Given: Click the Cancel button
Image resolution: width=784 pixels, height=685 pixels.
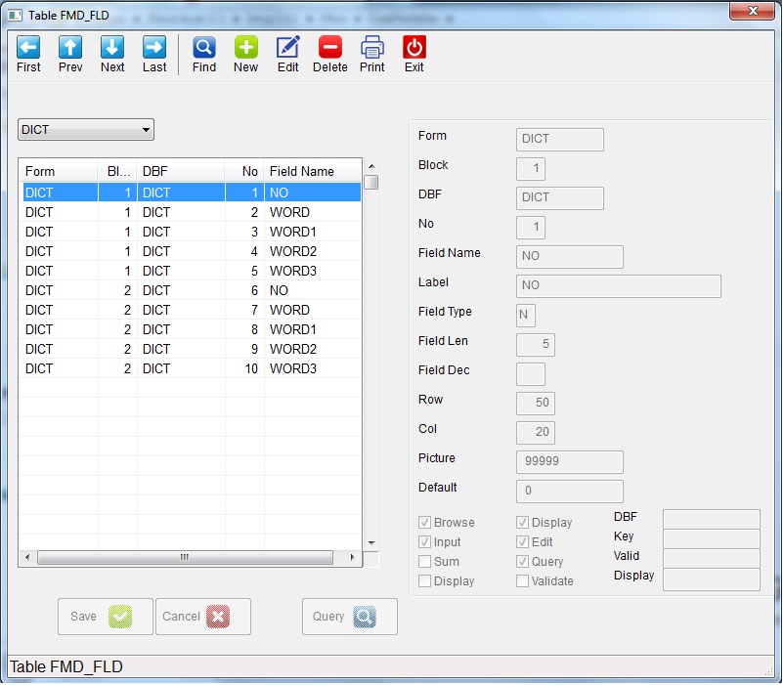Looking at the screenshot, I should 202,617.
